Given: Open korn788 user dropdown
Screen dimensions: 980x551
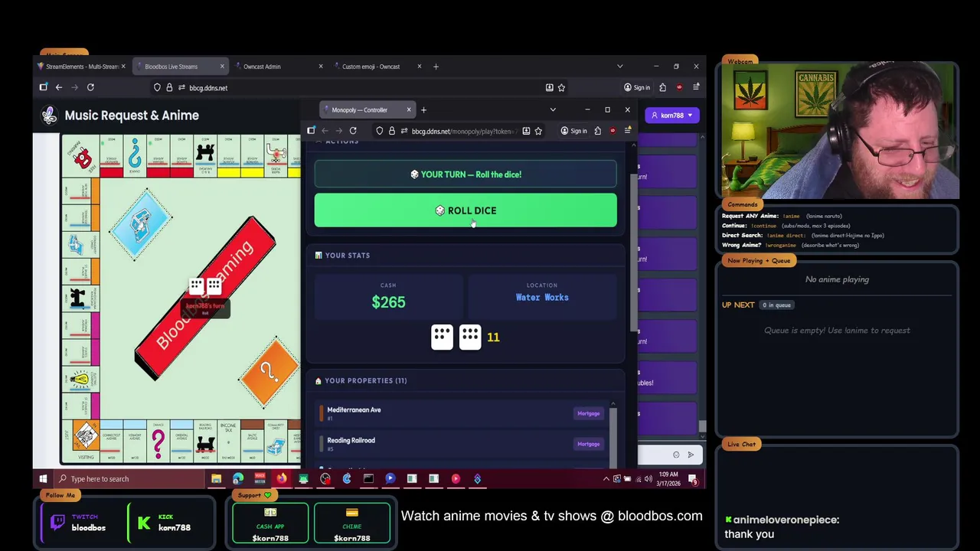Looking at the screenshot, I should click(671, 116).
